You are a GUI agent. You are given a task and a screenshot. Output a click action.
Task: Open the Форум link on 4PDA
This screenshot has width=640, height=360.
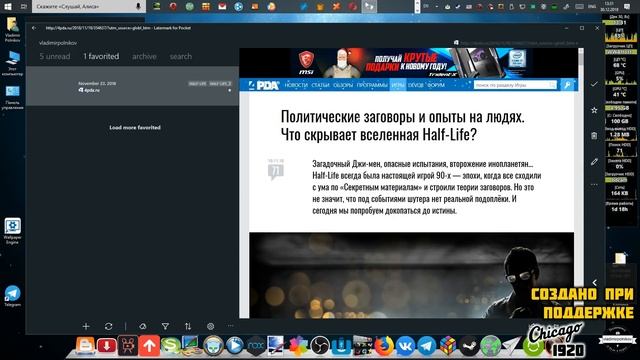[436, 85]
